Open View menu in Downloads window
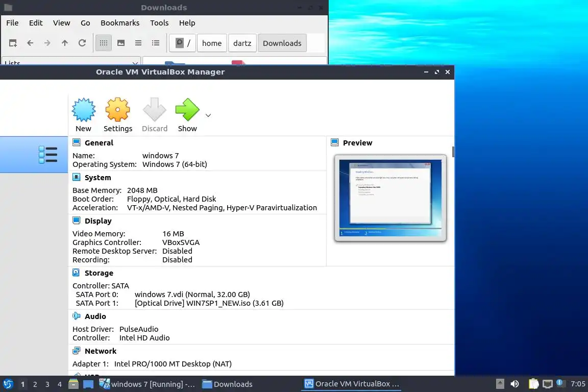The image size is (588, 392). (x=61, y=23)
